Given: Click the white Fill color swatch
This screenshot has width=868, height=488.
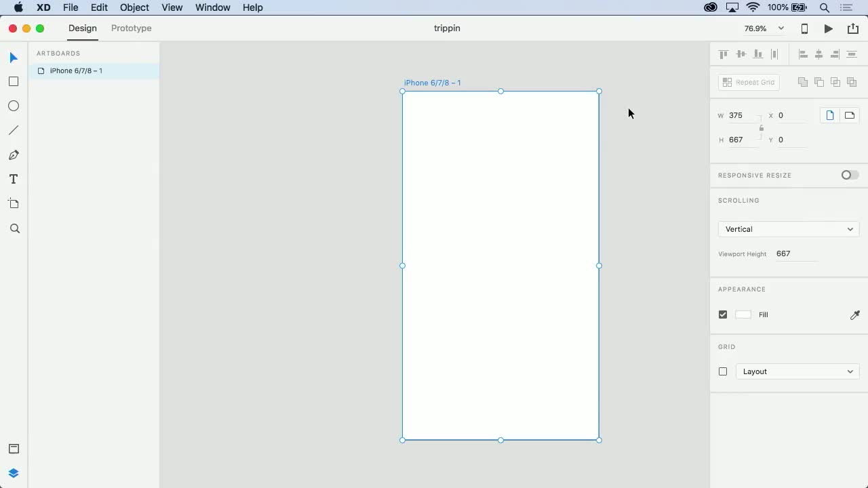Looking at the screenshot, I should pos(743,314).
